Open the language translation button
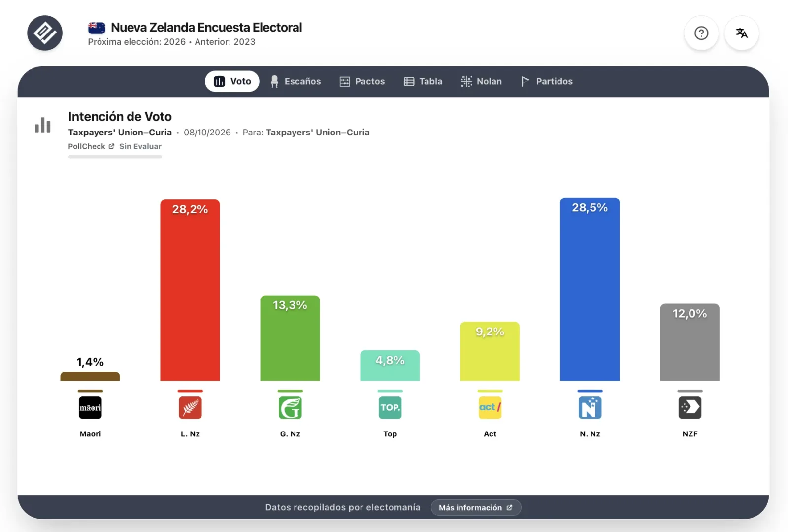This screenshot has height=532, width=788. point(742,33)
